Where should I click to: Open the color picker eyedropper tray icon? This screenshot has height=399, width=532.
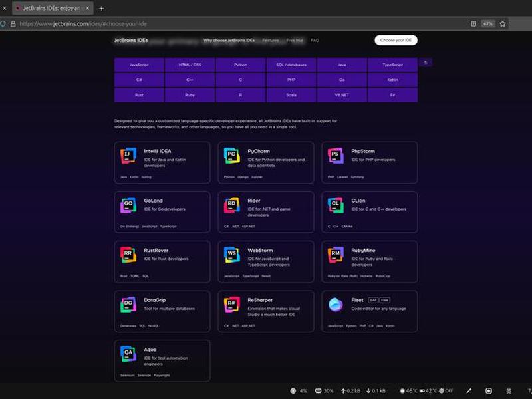click(469, 391)
